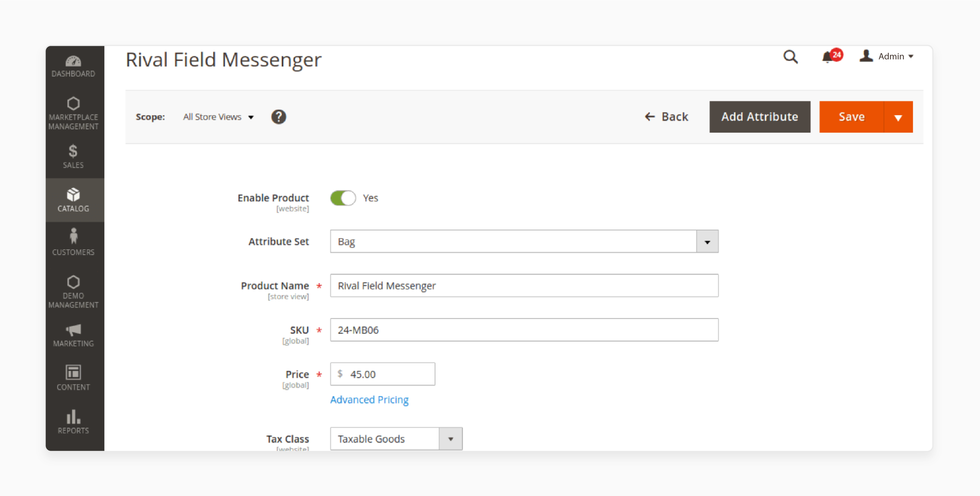980x496 pixels.
Task: Click the Product Name input field
Action: pyautogui.click(x=524, y=285)
